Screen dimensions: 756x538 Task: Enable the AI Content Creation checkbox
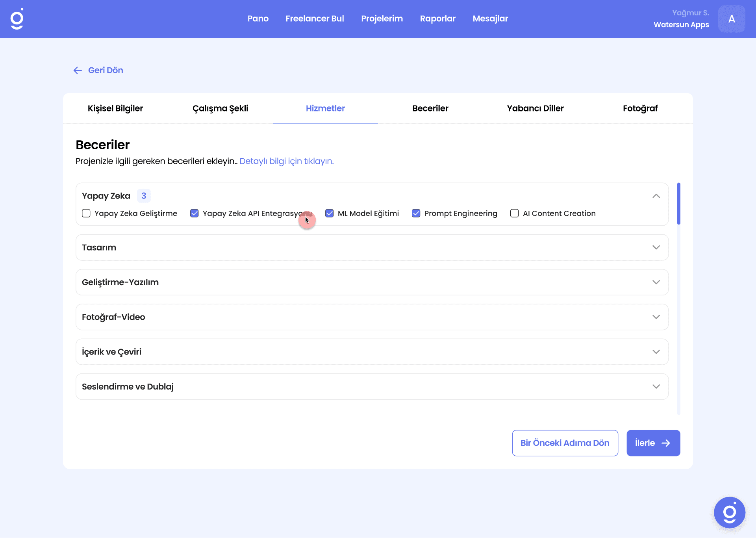(514, 213)
